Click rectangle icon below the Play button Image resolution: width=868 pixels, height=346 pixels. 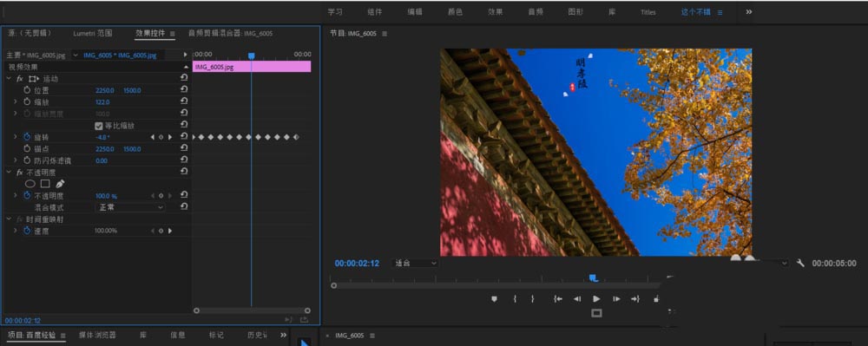tap(596, 313)
